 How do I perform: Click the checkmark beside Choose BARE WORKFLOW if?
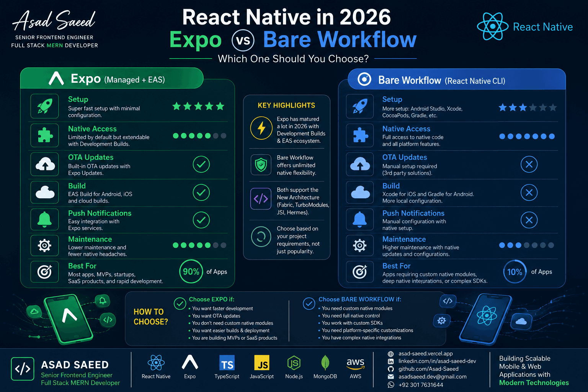click(x=309, y=304)
